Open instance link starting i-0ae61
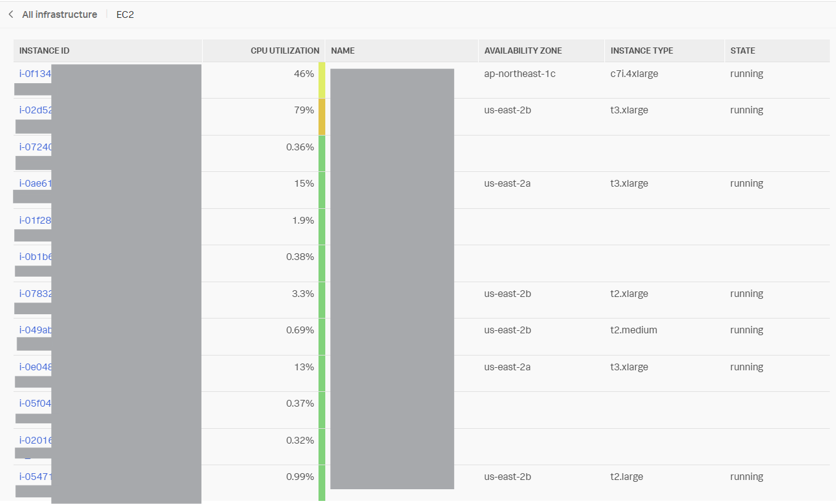This screenshot has width=836, height=504. (36, 184)
